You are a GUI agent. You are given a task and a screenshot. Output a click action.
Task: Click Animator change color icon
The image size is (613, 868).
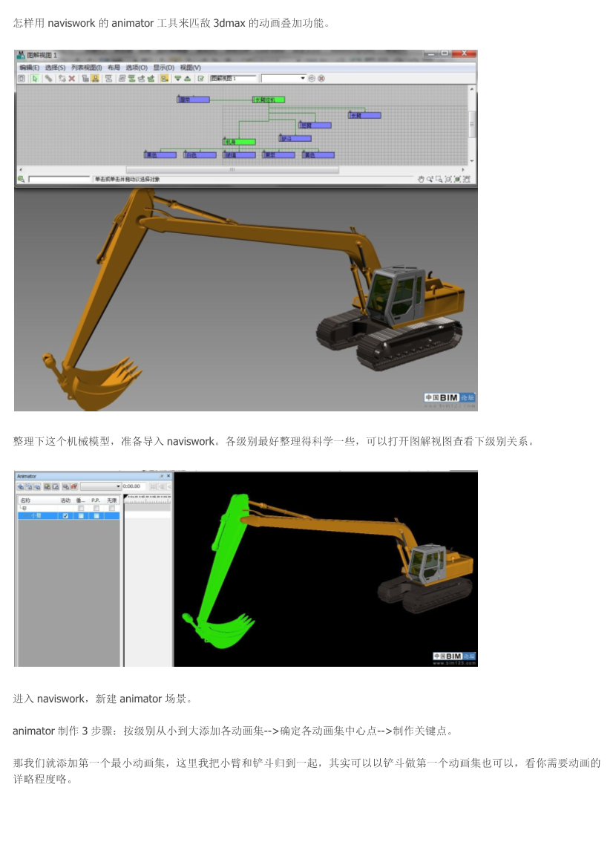click(47, 486)
